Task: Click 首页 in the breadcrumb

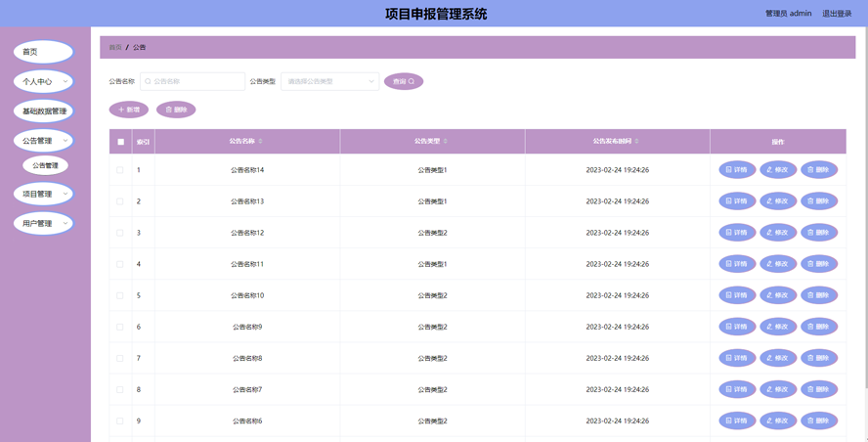Action: click(x=115, y=47)
